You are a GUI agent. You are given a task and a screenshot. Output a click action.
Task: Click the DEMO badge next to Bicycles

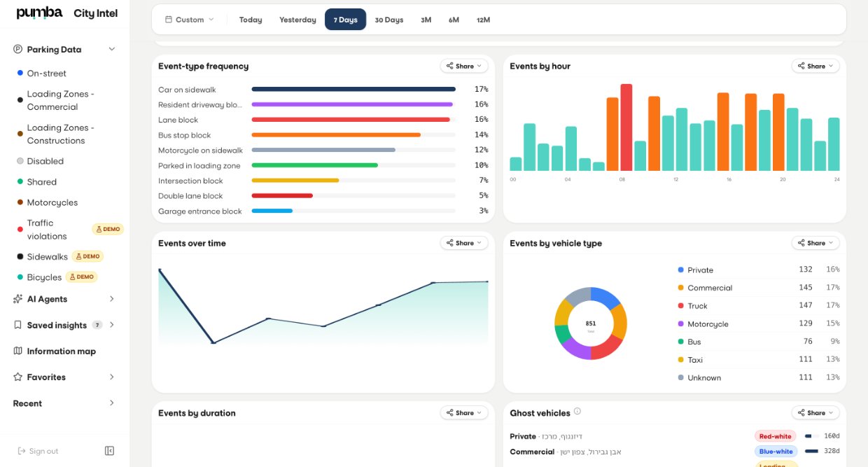click(81, 277)
